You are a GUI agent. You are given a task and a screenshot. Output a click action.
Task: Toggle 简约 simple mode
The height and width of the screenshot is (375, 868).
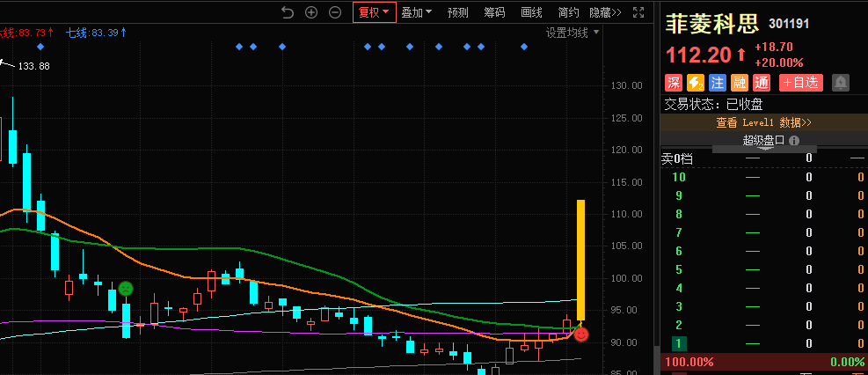(568, 12)
